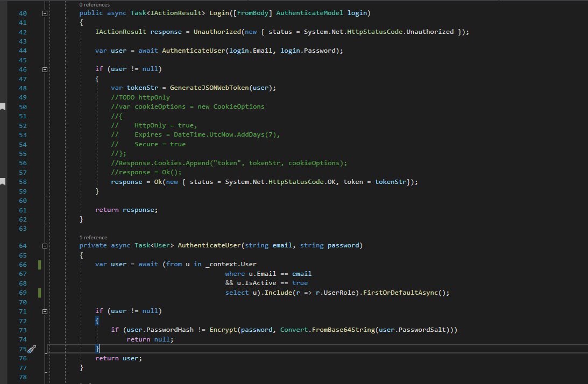Viewport: 588px width, 384px height.
Task: Collapse the if block at line 46
Action: point(45,69)
